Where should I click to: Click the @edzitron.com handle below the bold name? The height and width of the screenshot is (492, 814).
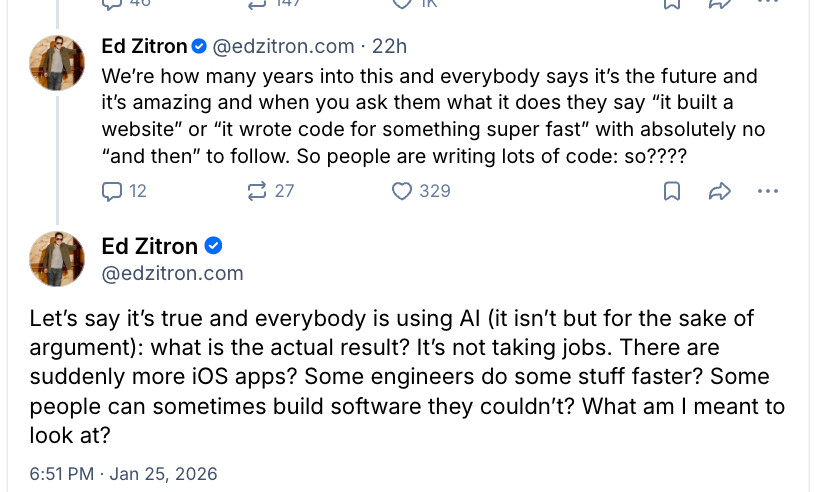click(x=172, y=273)
